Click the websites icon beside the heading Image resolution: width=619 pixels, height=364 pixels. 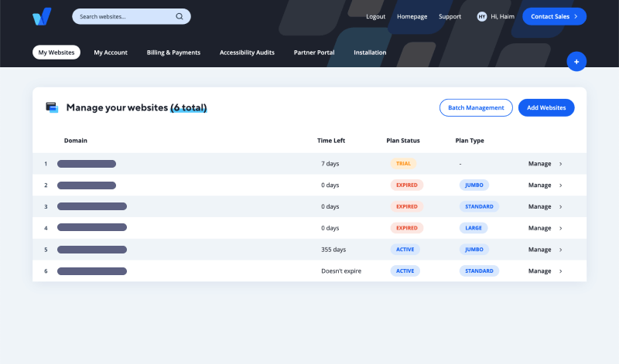click(52, 107)
